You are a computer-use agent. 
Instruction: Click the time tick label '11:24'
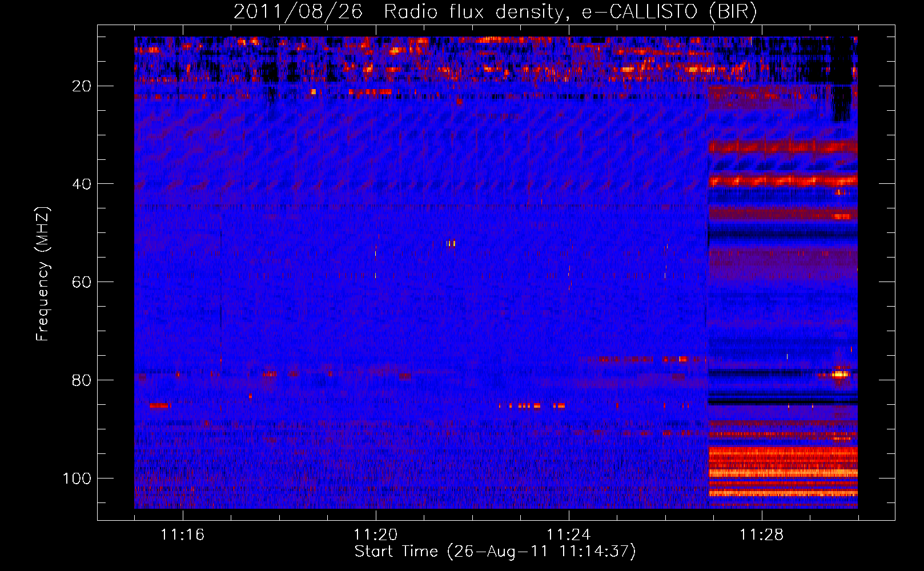[568, 535]
